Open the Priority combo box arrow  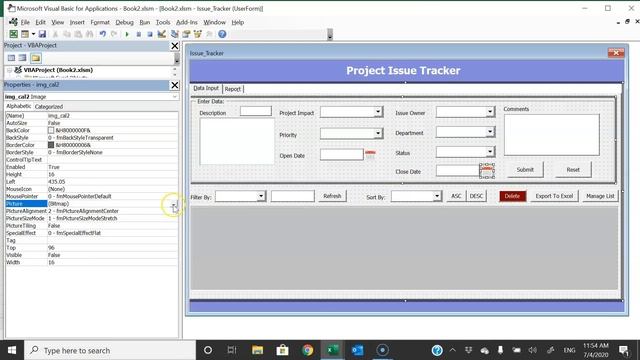click(378, 133)
